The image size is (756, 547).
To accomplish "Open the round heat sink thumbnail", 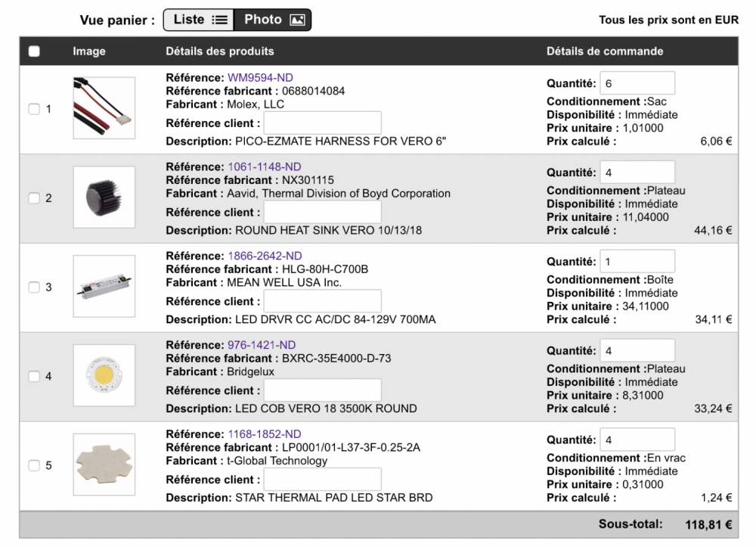I will point(104,197).
